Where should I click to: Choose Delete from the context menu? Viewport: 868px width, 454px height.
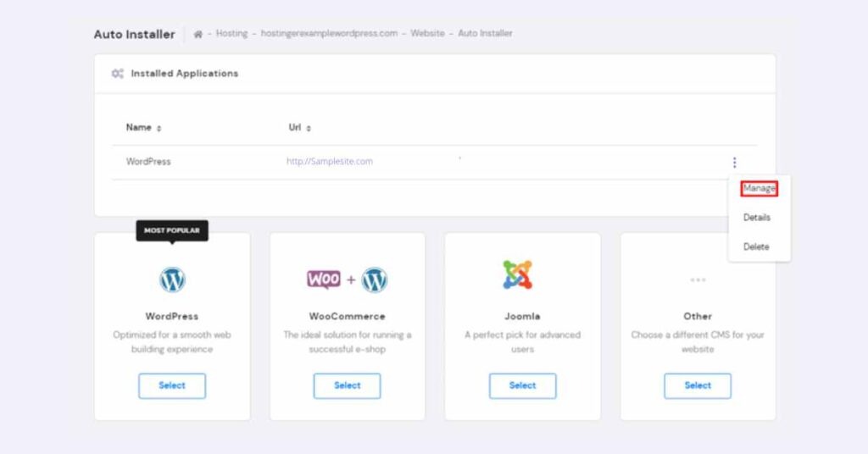(756, 246)
